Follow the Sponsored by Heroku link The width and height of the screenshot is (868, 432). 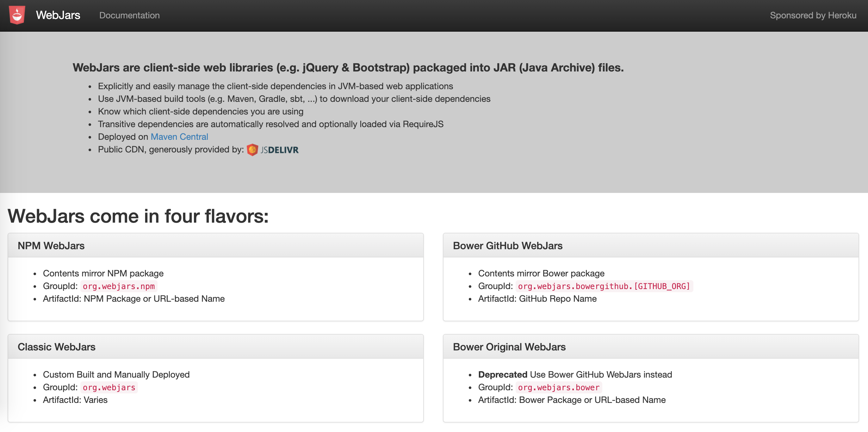point(813,15)
